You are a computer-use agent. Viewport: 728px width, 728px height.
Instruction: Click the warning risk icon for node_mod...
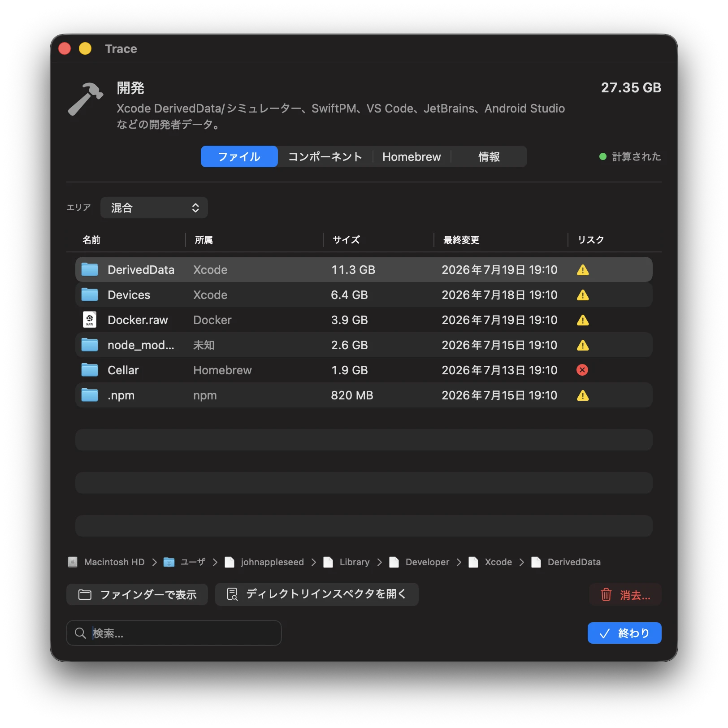[x=583, y=345]
